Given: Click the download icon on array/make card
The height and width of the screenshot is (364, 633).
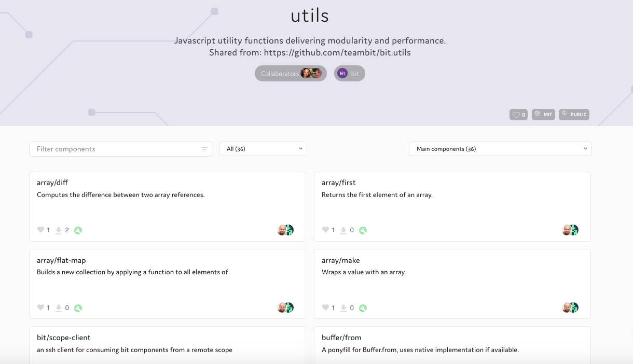Looking at the screenshot, I should [x=343, y=308].
